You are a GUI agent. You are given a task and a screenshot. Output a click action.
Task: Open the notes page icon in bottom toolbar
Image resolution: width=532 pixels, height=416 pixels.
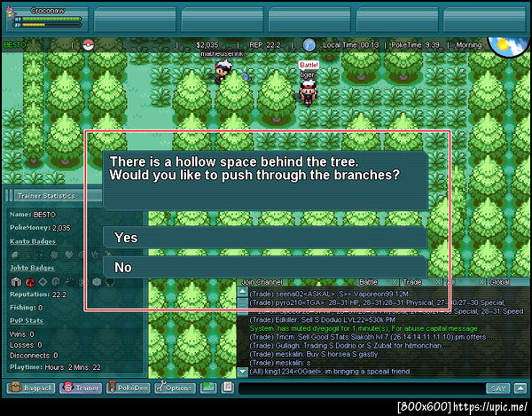click(228, 387)
